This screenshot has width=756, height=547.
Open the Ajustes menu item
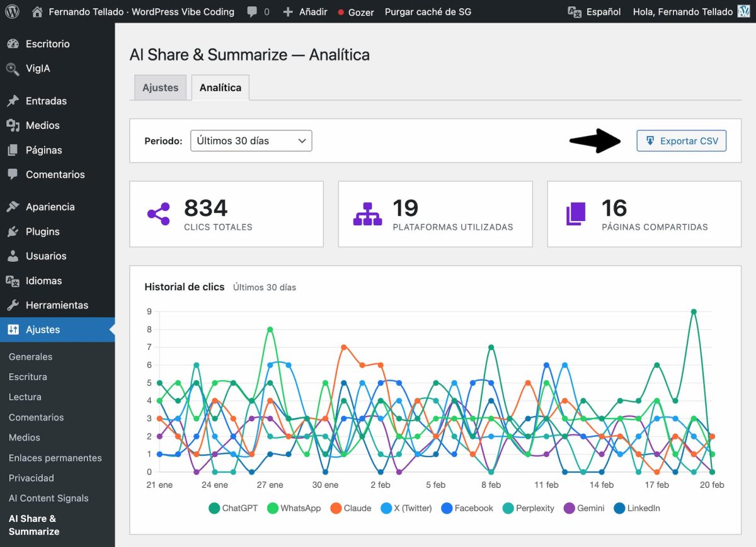57,330
